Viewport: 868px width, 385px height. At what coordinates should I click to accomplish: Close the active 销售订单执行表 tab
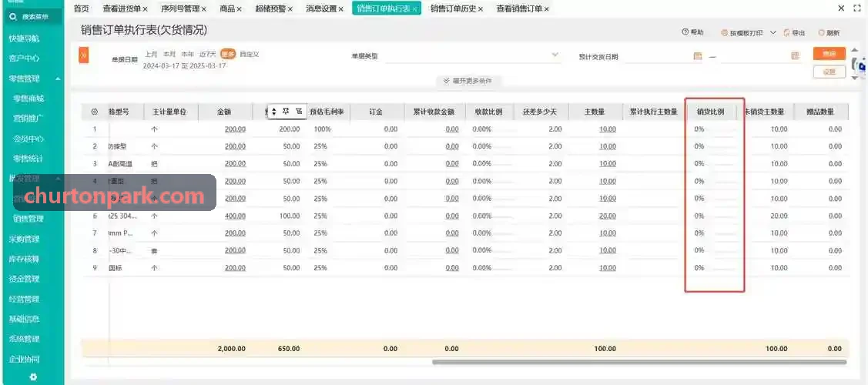(414, 8)
